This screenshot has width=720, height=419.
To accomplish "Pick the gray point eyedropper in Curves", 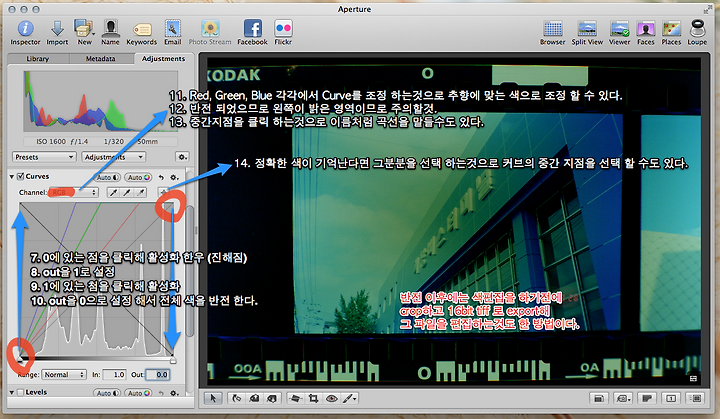I will (127, 193).
